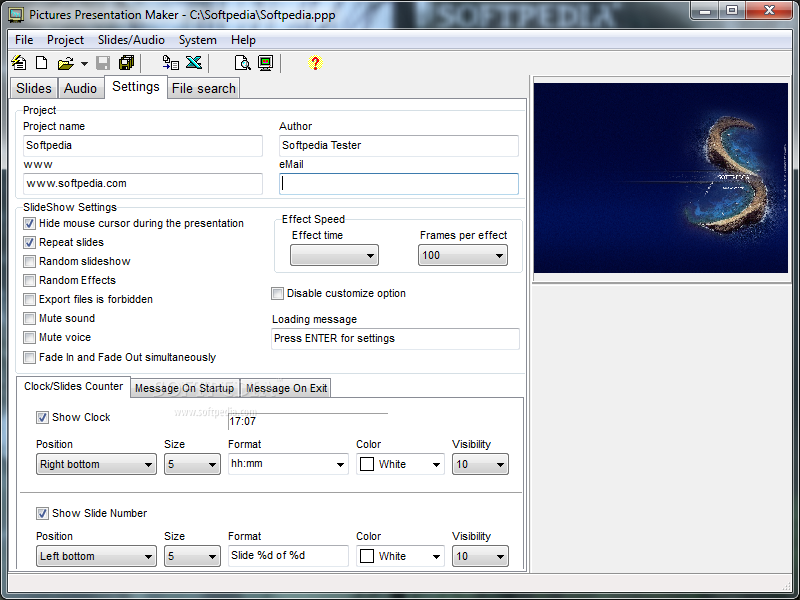Click the application icon in title bar

tap(16, 14)
